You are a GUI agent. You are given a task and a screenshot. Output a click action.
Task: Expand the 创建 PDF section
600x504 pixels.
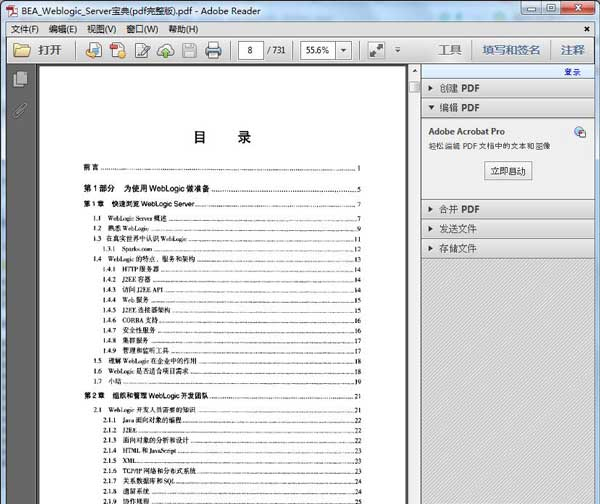click(x=508, y=88)
